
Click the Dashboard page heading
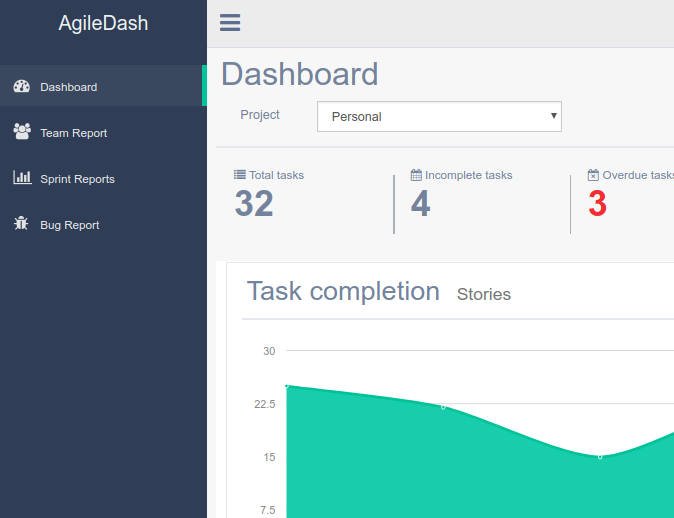tap(300, 74)
